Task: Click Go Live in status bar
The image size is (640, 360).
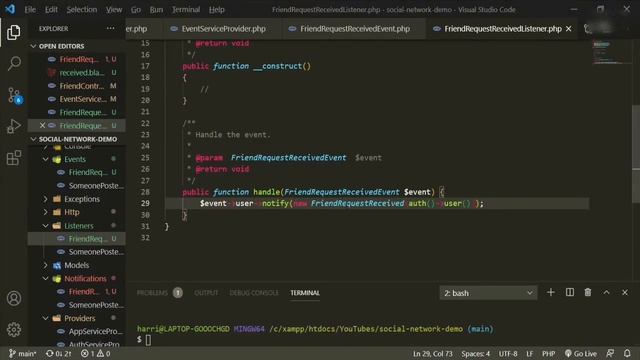Action: 580,353
